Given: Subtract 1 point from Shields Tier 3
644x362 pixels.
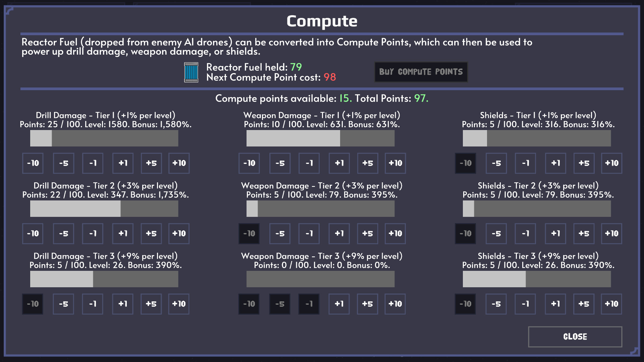Looking at the screenshot, I should pyautogui.click(x=525, y=304).
